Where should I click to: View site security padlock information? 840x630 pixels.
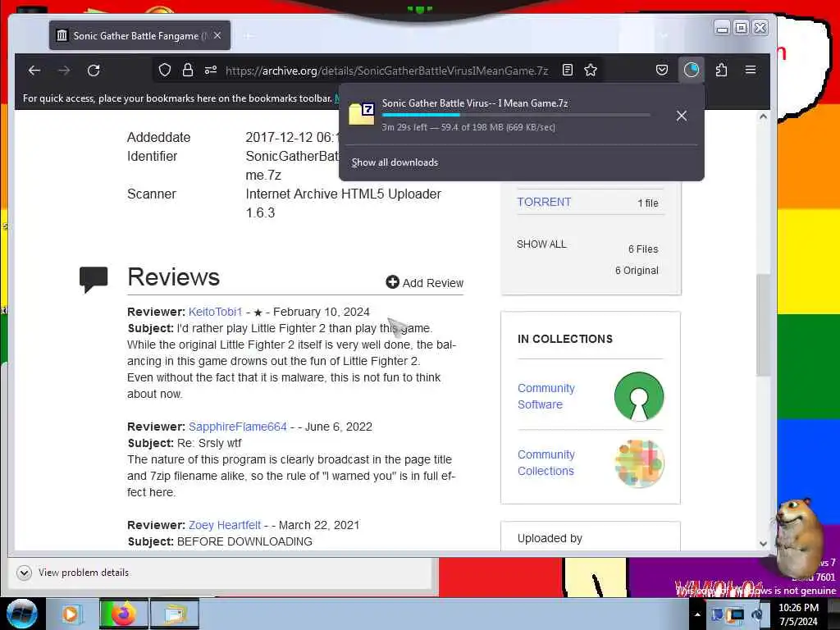188,71
